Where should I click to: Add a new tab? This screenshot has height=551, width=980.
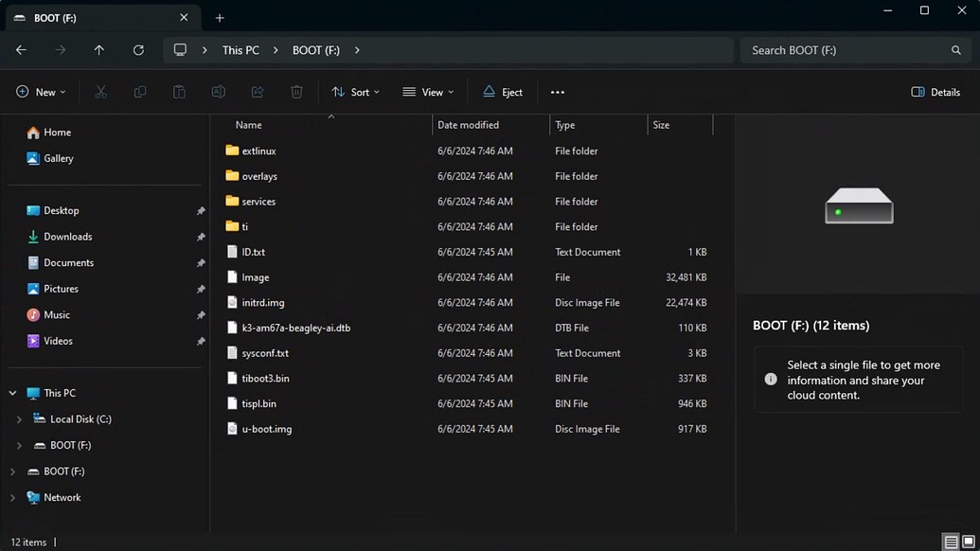coord(220,17)
